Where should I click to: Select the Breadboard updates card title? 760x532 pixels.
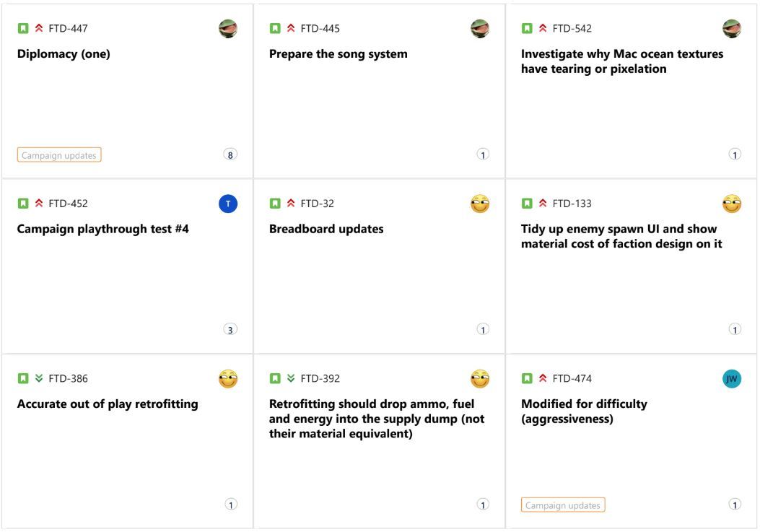pos(326,229)
